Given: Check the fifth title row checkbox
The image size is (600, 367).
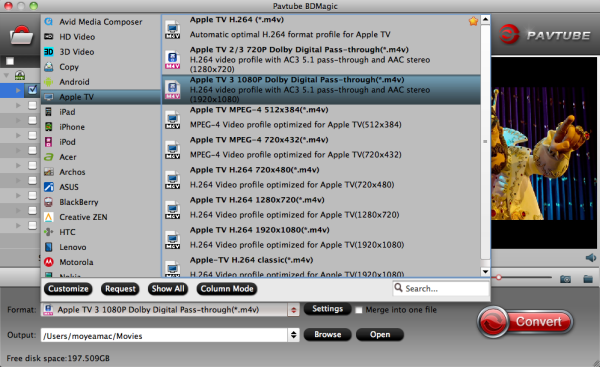Looking at the screenshot, I should click(x=33, y=150).
